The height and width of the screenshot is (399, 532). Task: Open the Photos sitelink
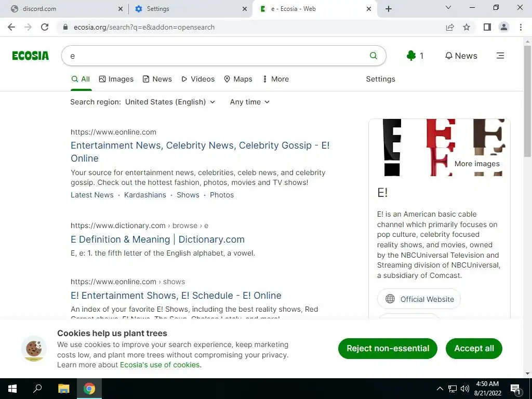[x=221, y=195]
